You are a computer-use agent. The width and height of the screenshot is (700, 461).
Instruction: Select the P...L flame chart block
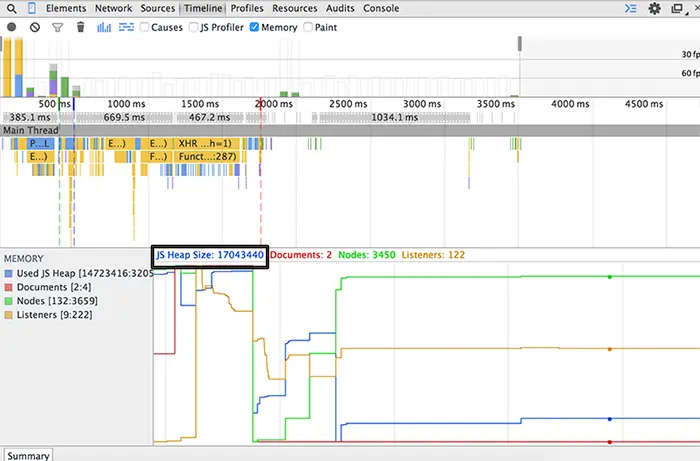pos(40,144)
